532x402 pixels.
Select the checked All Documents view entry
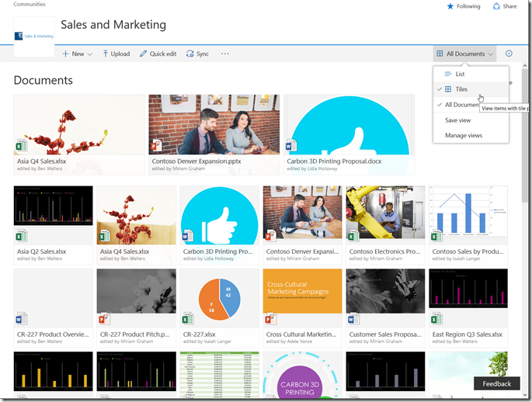(x=461, y=105)
